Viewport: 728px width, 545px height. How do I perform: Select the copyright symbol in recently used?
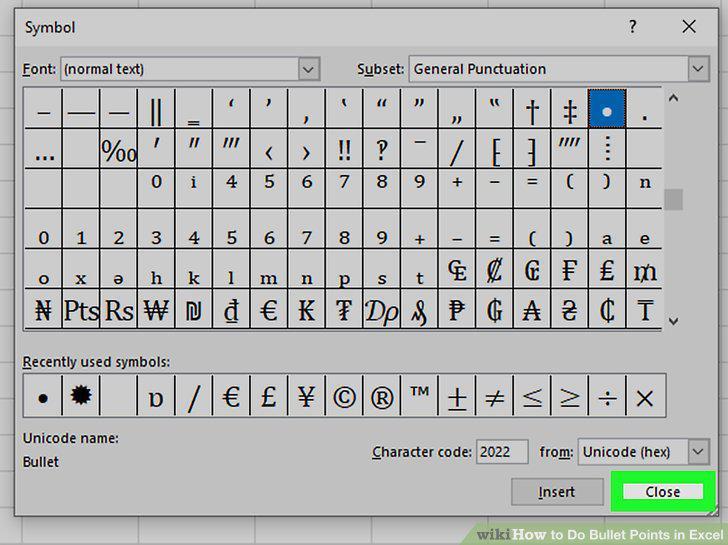[x=344, y=396]
